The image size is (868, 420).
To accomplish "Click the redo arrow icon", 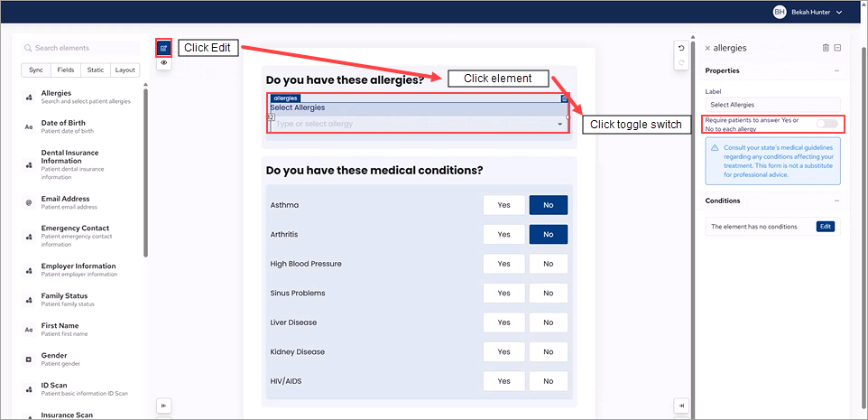I will click(681, 62).
